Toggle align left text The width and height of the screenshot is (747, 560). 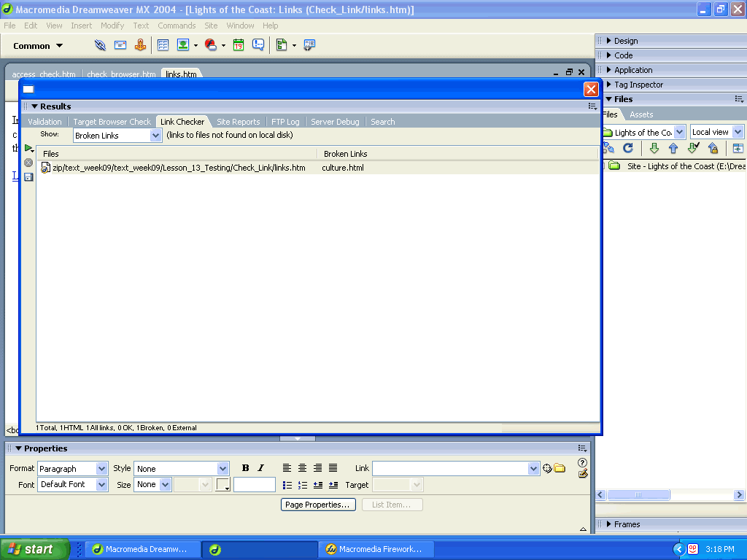287,468
